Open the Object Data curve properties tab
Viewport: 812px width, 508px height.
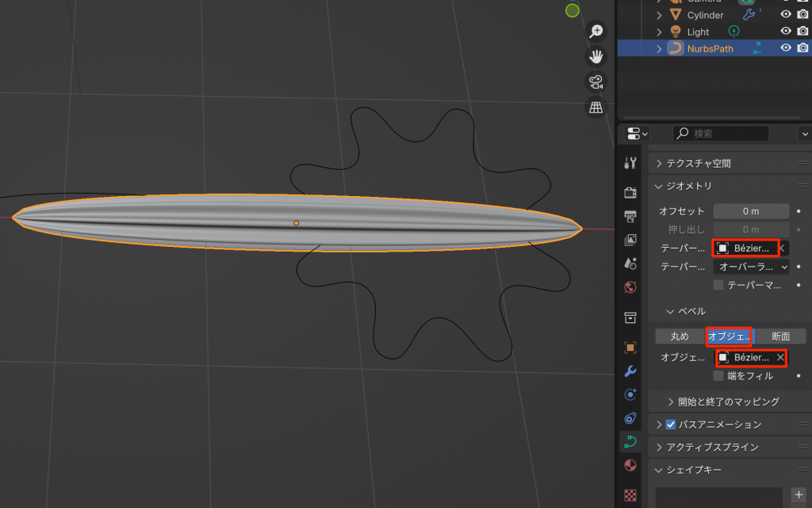[630, 441]
